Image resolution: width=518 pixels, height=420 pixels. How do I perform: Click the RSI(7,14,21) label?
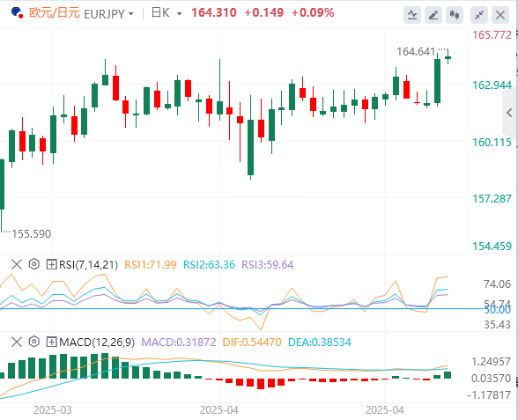[x=88, y=265]
